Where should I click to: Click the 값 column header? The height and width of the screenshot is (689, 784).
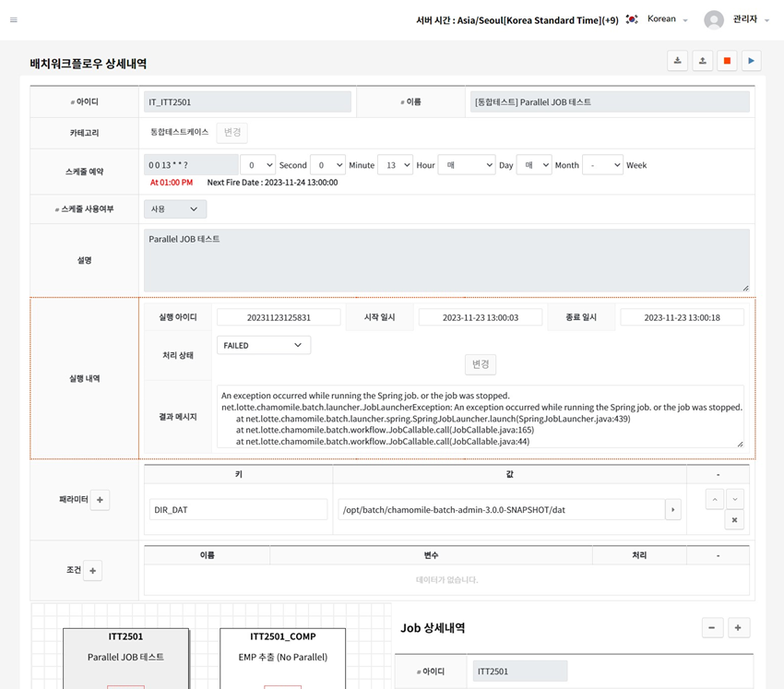point(509,474)
